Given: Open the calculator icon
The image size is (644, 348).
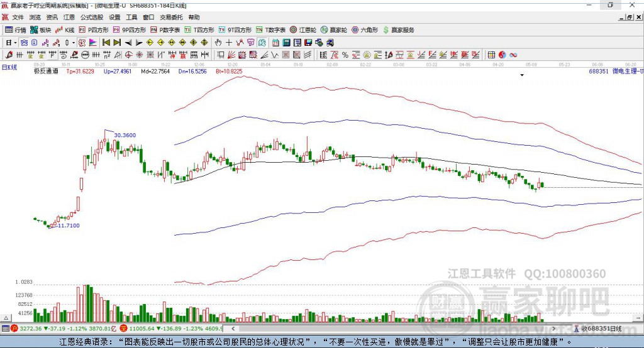Looking at the screenshot, I should click(286, 43).
